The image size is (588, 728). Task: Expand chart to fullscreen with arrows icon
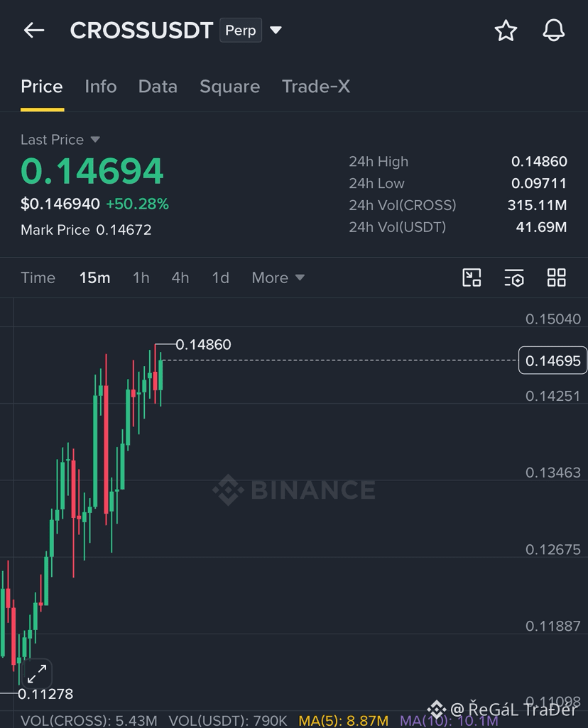pos(36,673)
